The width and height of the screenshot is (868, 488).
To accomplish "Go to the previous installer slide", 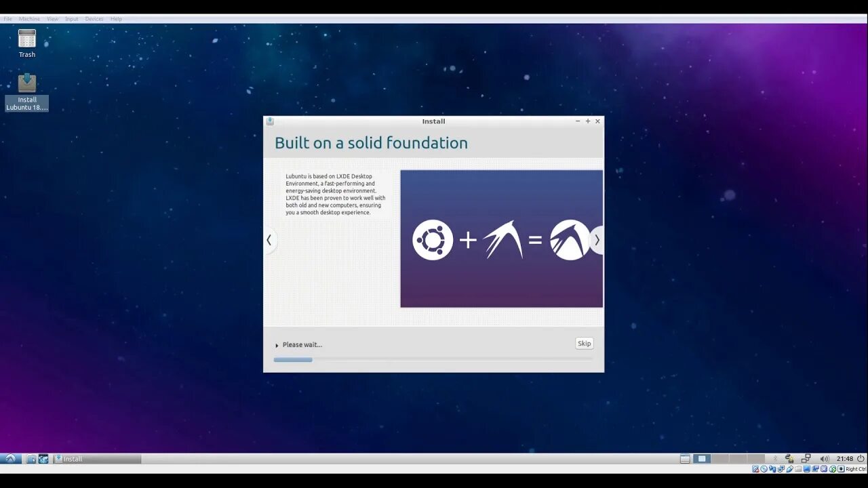I will click(x=269, y=240).
